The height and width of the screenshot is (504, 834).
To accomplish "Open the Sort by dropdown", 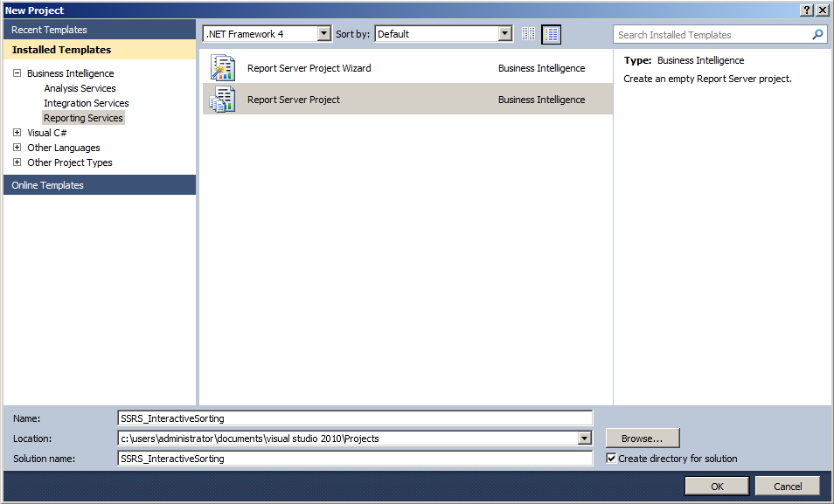I will point(505,32).
